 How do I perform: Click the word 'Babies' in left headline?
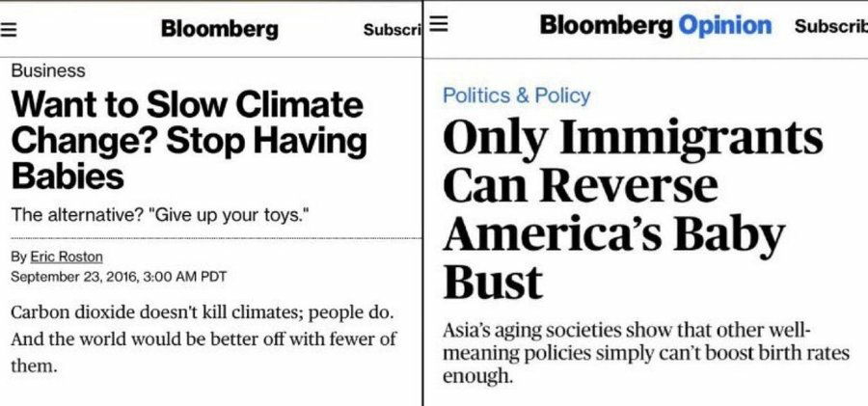coord(67,176)
